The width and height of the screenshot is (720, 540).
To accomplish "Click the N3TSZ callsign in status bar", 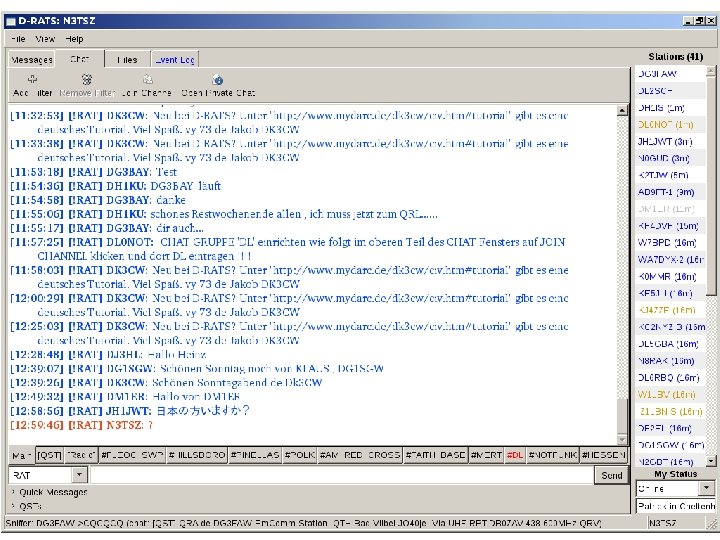I will (663, 523).
